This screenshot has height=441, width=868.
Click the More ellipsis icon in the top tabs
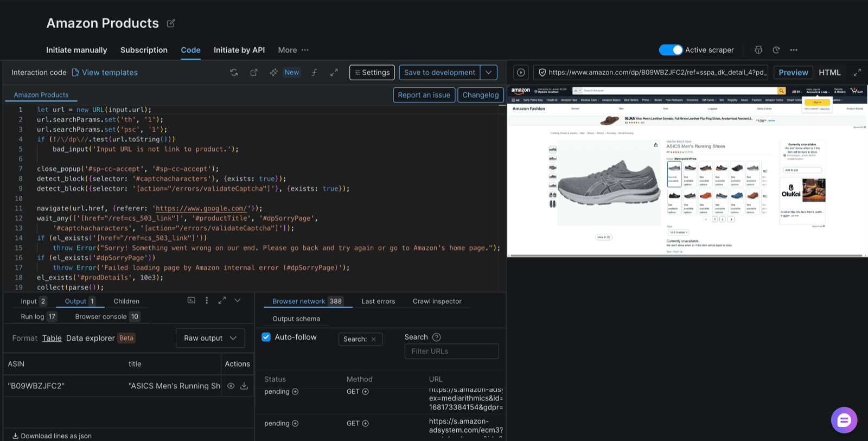305,50
